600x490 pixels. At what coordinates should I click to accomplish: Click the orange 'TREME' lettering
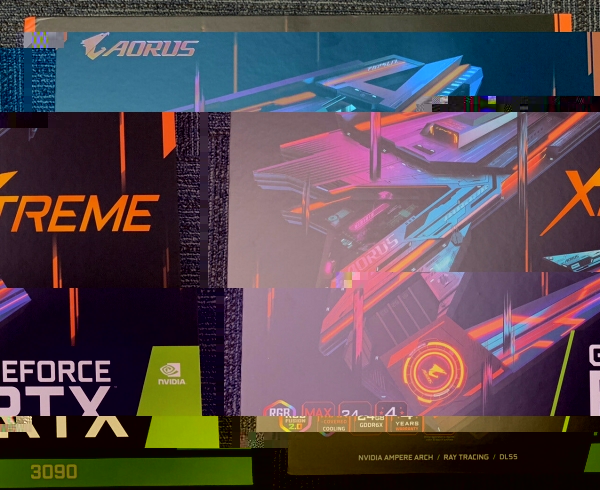coord(81,213)
